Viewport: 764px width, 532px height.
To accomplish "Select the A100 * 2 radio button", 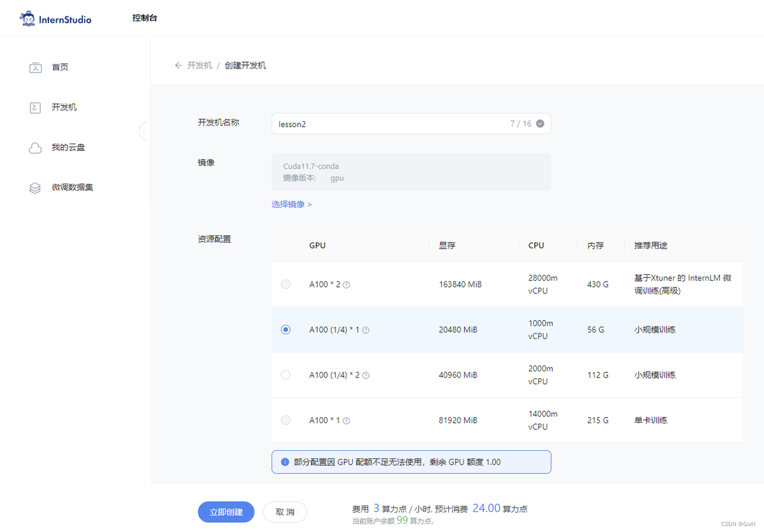I will click(x=285, y=284).
